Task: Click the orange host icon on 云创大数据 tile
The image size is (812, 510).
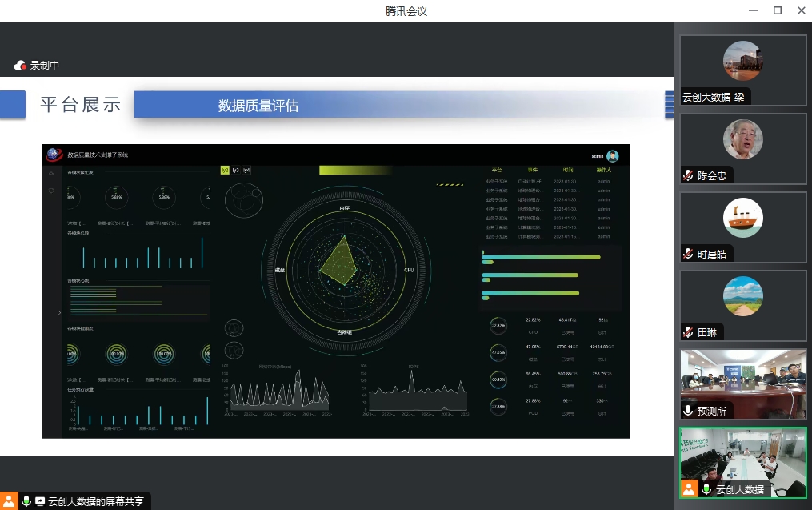Action: click(x=688, y=489)
